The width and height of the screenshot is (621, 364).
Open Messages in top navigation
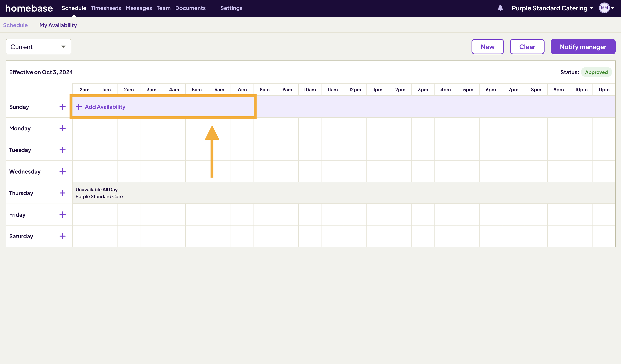coord(139,8)
